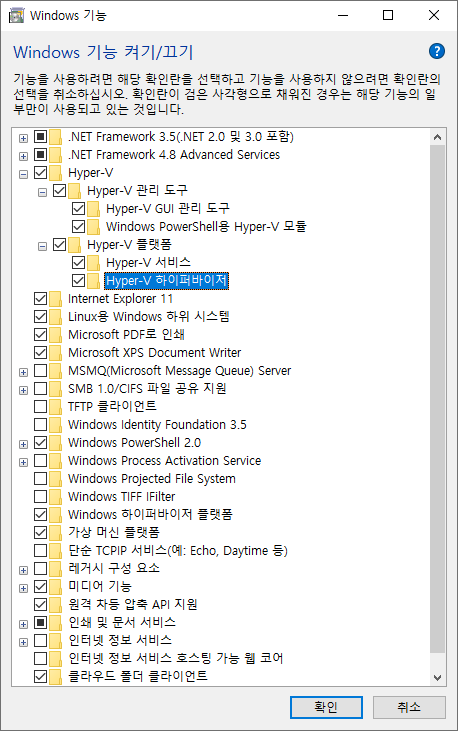Select the highlighted Hyper-V 하이퍼바이저 label
The image size is (458, 731).
167,281
